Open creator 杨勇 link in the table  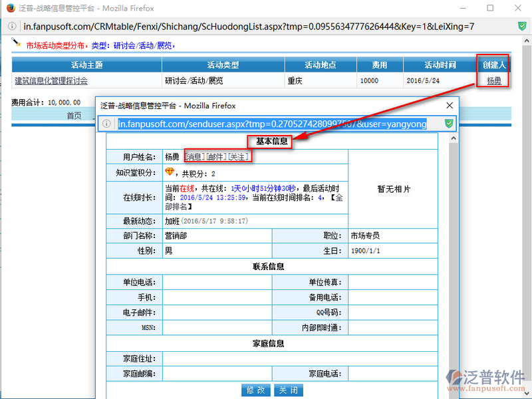tap(493, 80)
